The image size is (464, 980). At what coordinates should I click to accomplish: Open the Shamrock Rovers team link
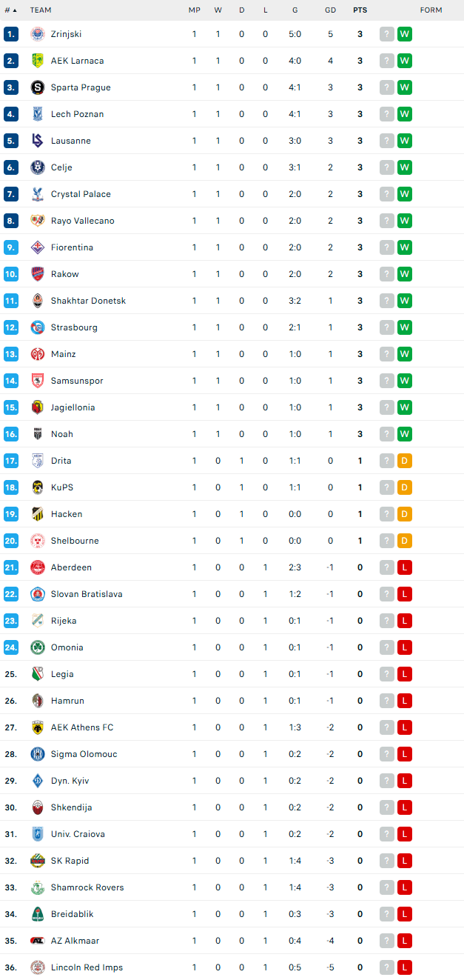point(87,887)
